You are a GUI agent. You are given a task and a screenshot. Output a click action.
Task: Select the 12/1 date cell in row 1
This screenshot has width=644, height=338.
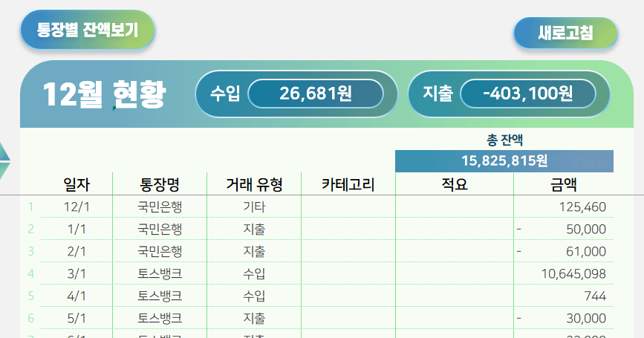click(77, 207)
